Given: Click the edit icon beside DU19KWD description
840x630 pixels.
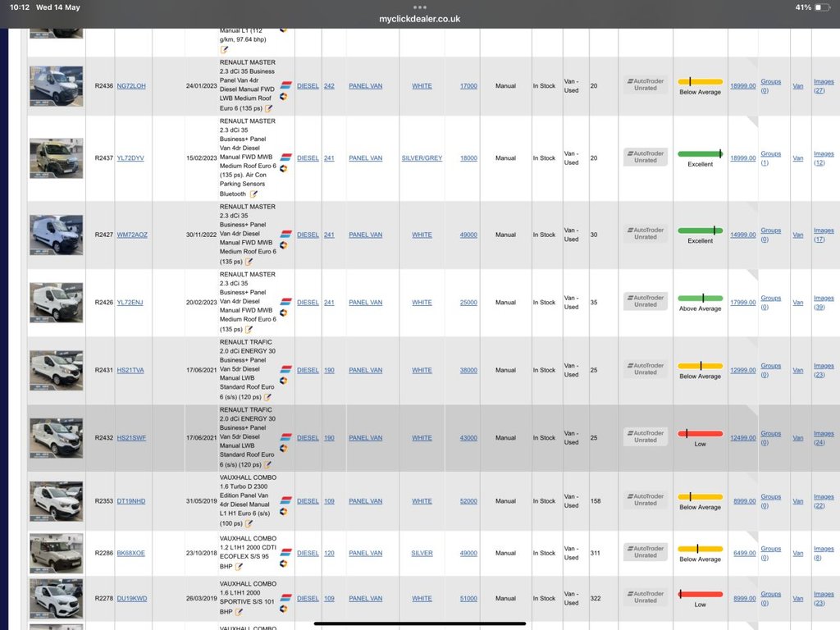Looking at the screenshot, I should tap(239, 611).
